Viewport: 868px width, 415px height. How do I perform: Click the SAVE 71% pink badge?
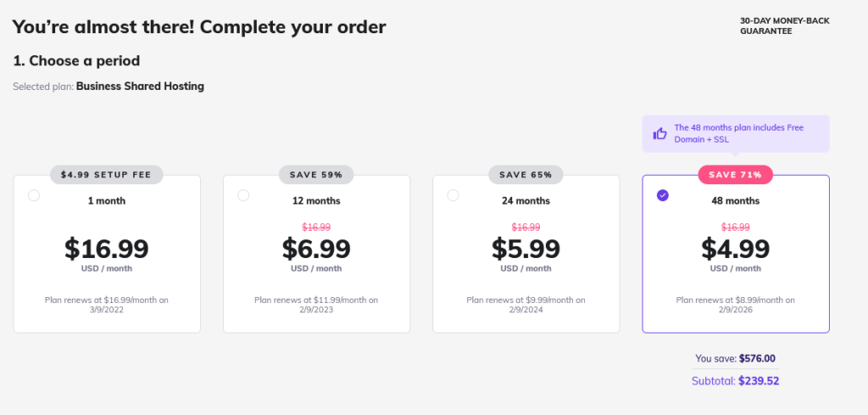(735, 175)
